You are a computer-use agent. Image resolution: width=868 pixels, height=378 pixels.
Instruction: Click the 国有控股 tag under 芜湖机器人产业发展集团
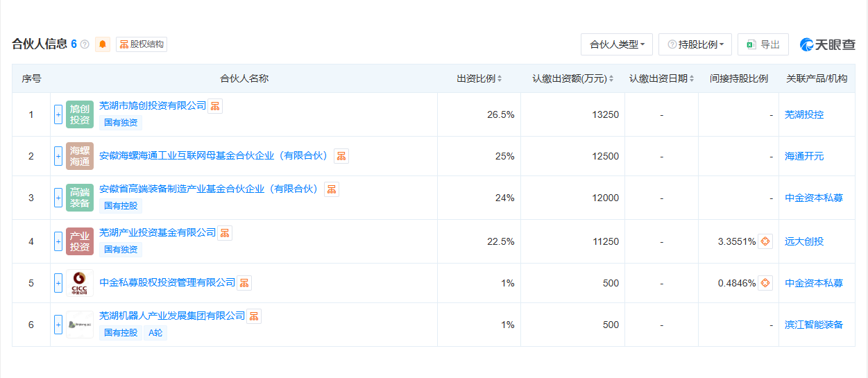pos(121,333)
